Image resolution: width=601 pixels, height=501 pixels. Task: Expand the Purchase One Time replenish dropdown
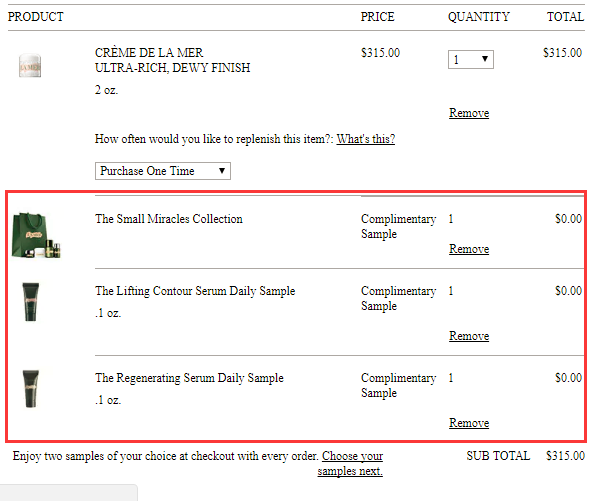point(163,171)
